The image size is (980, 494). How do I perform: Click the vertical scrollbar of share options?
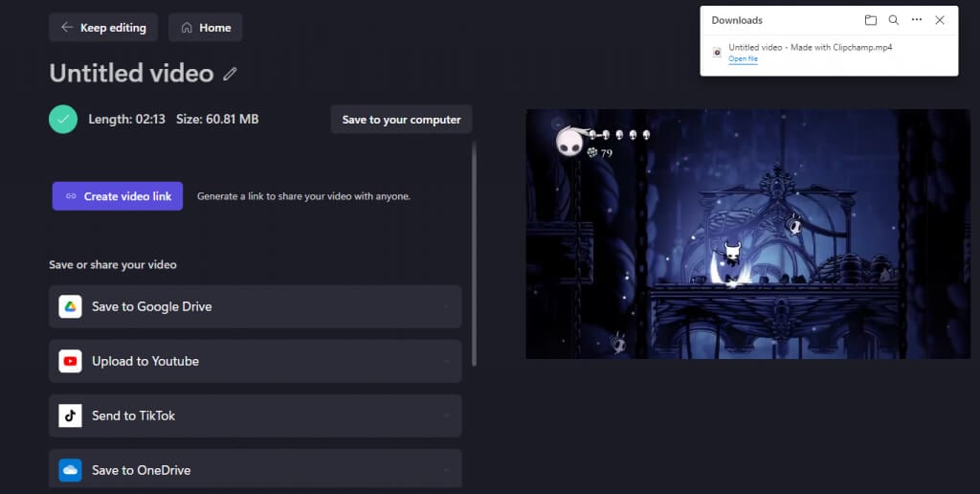(x=474, y=255)
